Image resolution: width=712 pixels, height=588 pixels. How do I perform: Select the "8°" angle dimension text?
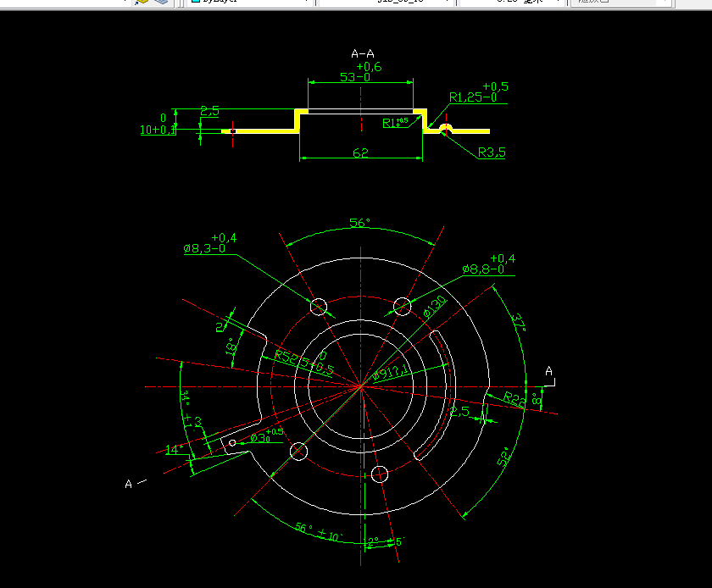pos(537,399)
